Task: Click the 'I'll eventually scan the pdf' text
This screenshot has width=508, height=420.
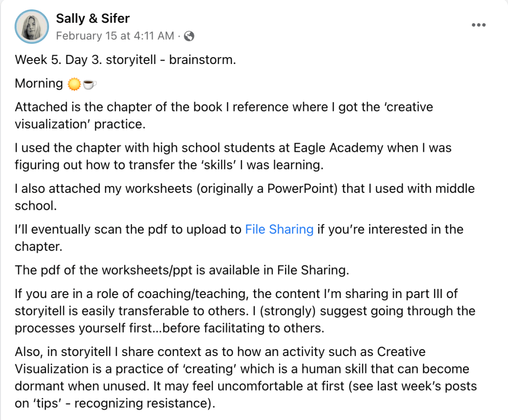Action: pos(129,229)
